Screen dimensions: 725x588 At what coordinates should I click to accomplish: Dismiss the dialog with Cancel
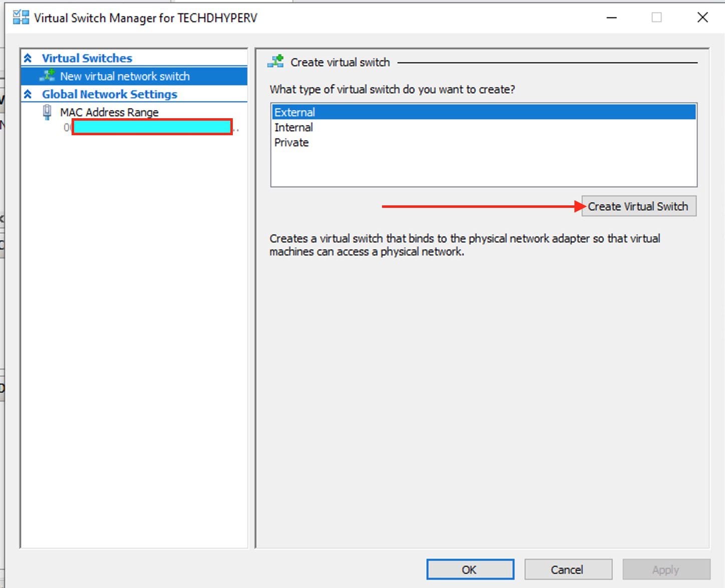(x=567, y=569)
